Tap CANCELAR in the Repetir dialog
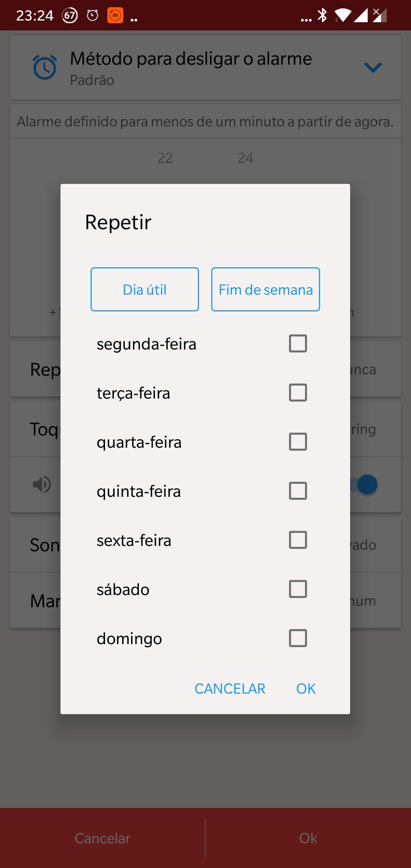The width and height of the screenshot is (411, 868). click(230, 689)
